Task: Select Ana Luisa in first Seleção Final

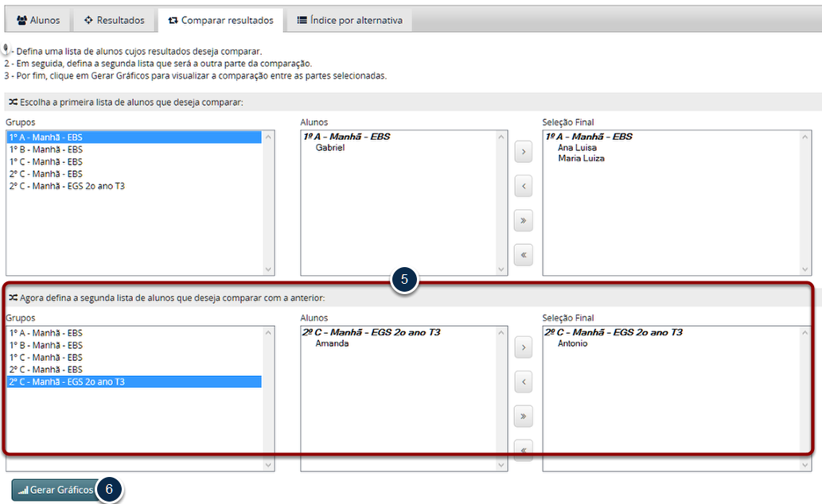Action: (577, 148)
